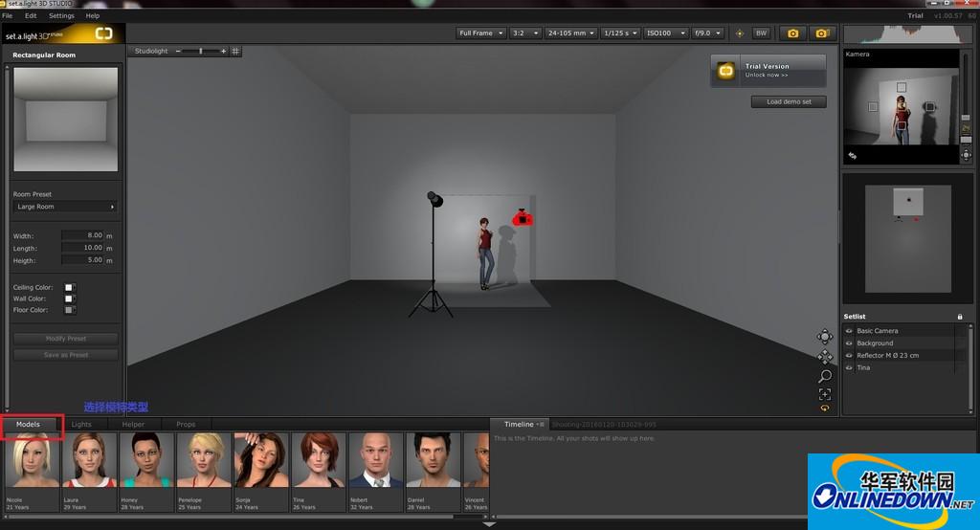Click the room Width input field

[82, 235]
